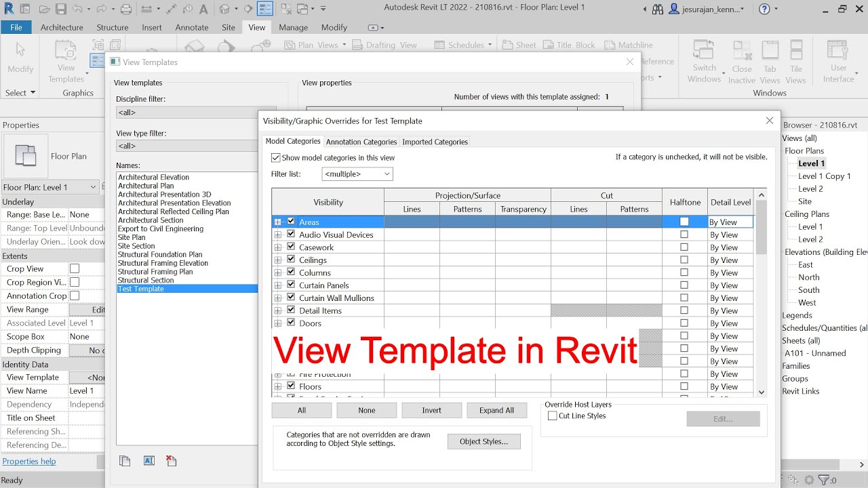Click the Invert button

point(432,410)
